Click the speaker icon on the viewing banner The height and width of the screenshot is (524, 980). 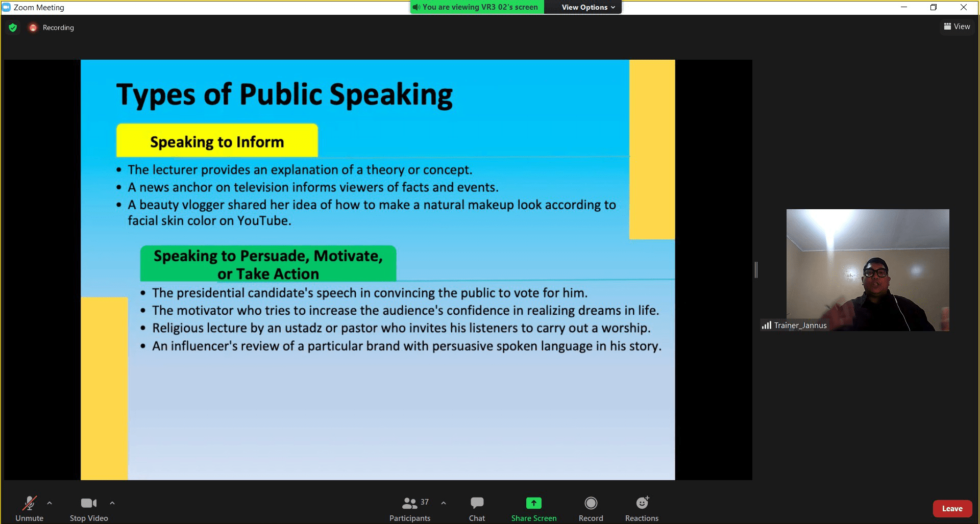tap(416, 7)
